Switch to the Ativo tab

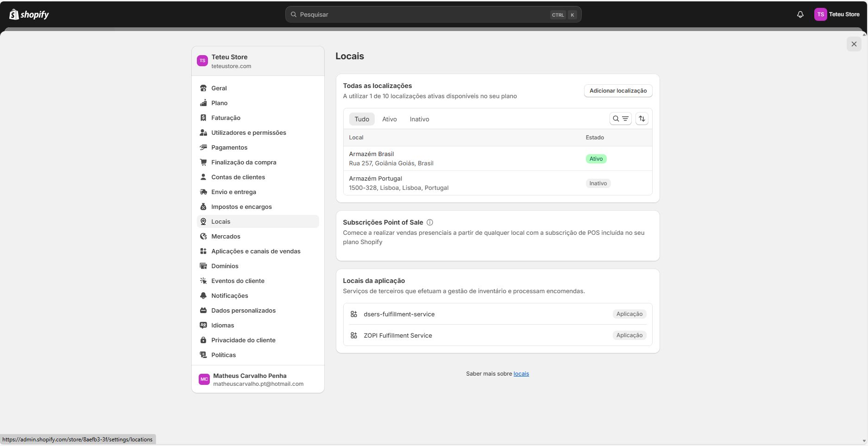(x=389, y=119)
